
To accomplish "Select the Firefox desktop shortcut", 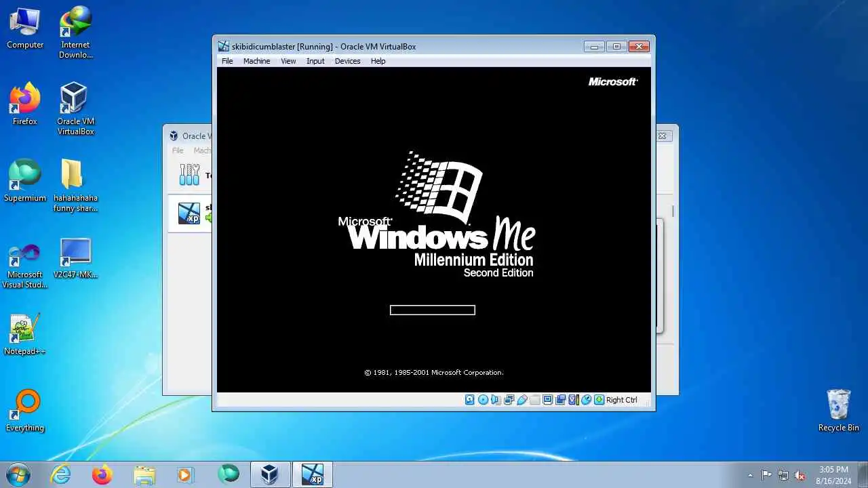I will click(x=25, y=104).
